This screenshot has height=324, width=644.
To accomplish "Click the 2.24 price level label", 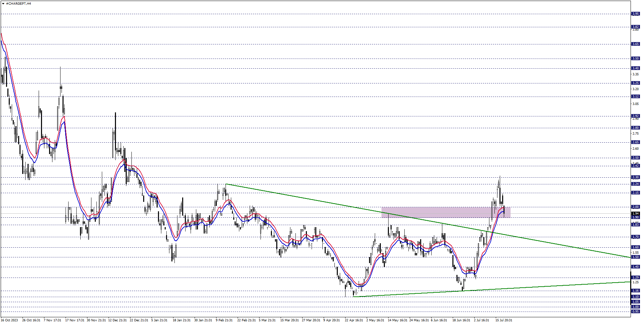I will (x=635, y=184).
